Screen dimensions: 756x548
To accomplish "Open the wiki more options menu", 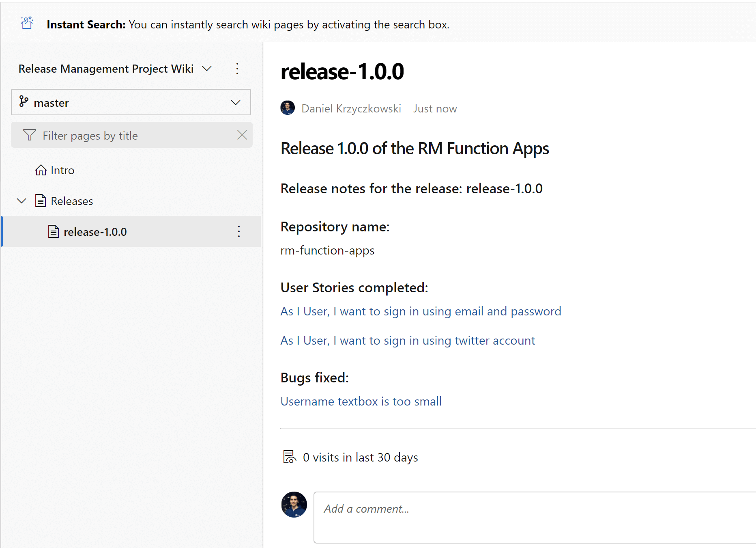I will click(237, 69).
